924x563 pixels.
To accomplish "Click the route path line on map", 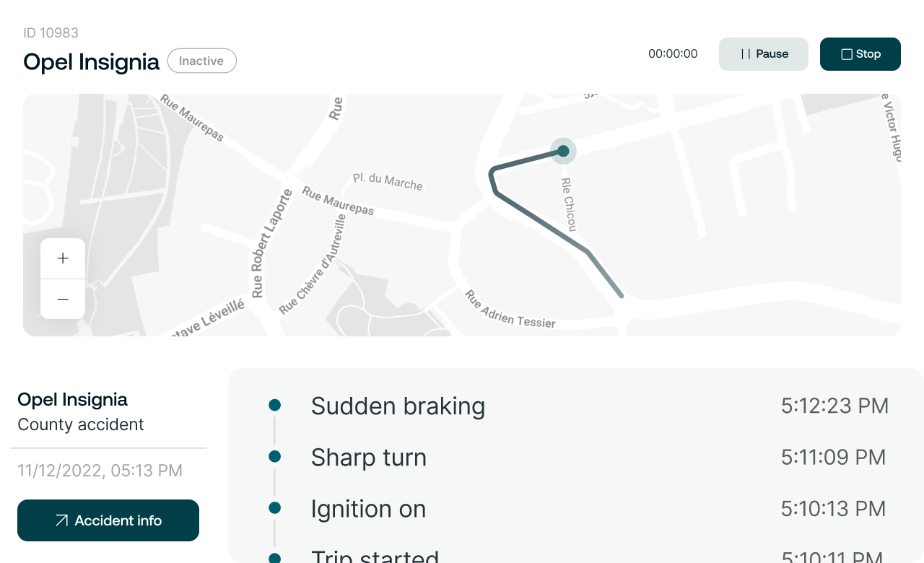I will click(x=541, y=222).
